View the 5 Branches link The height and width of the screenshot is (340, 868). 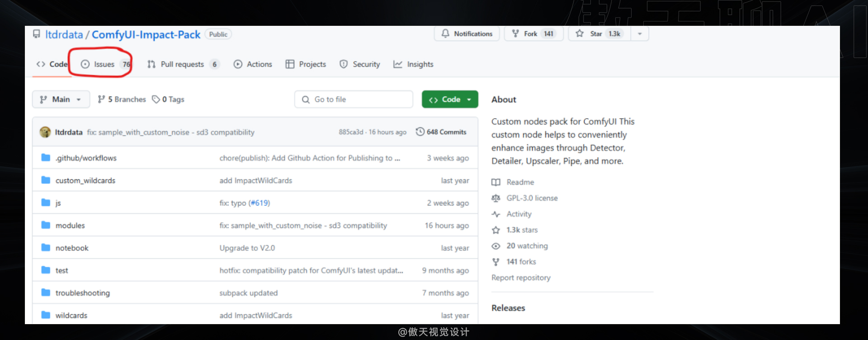(122, 99)
